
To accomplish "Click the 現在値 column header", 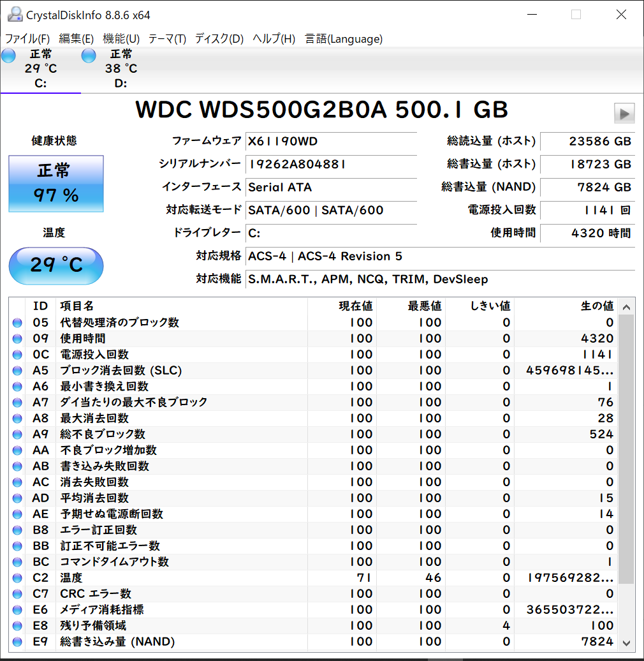I will 342,306.
